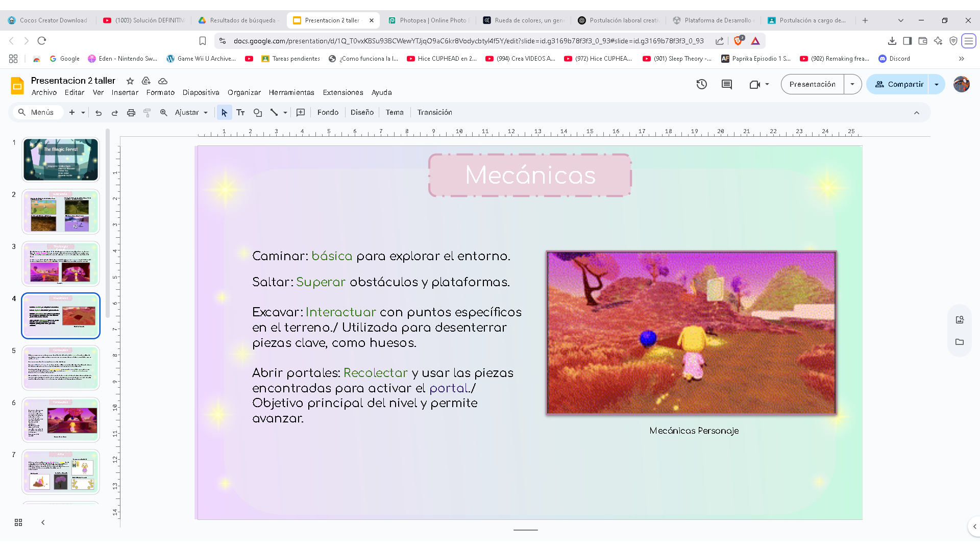This screenshot has width=980, height=551.
Task: Open the Herramientas menu
Action: point(291,92)
